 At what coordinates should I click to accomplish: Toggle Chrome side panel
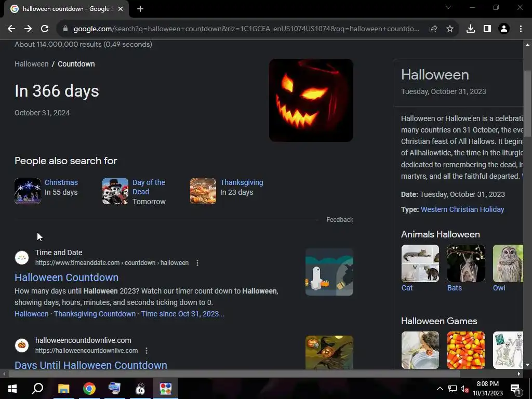[x=487, y=29]
